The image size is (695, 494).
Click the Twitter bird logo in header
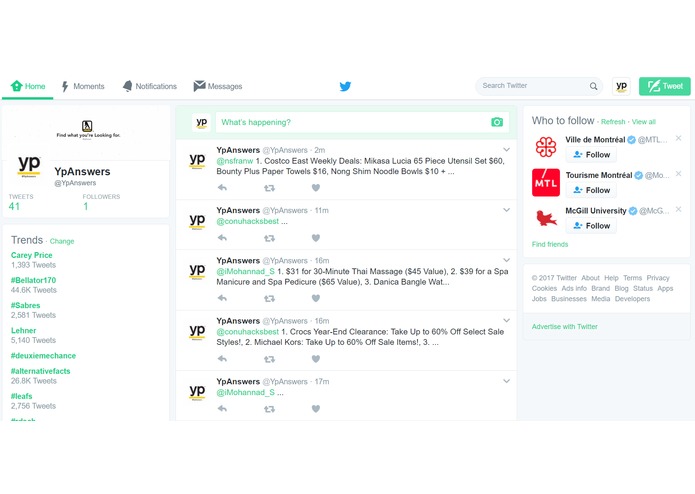(345, 86)
